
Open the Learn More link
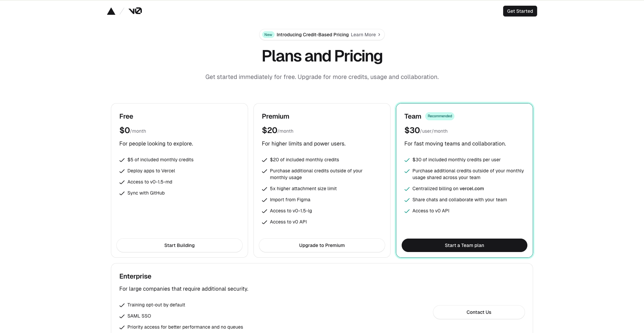363,35
